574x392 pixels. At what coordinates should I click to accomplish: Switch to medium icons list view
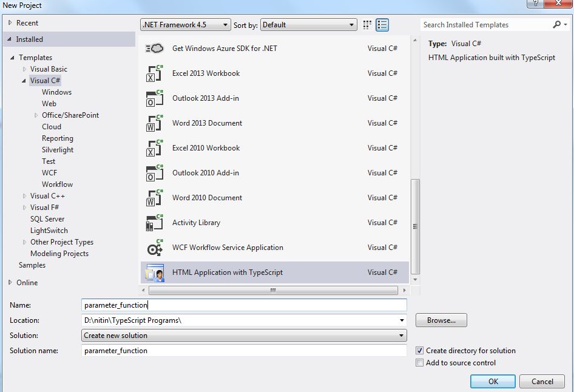pyautogui.click(x=382, y=24)
